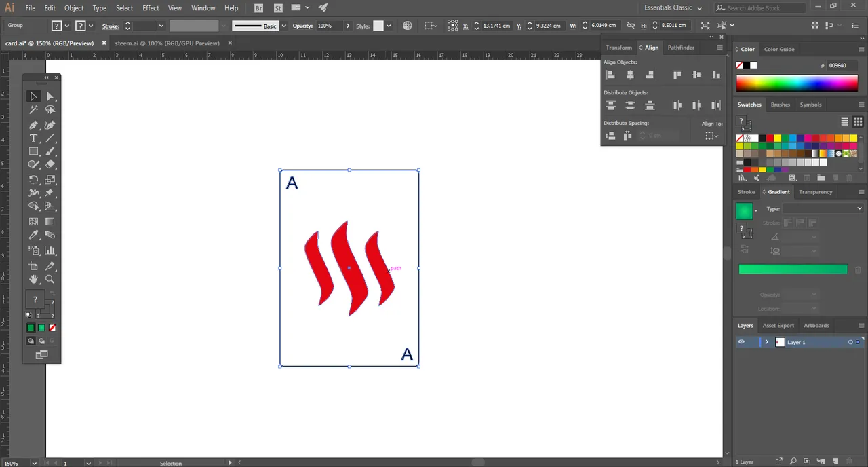Click Horizontal Align Center icon
The width and height of the screenshot is (868, 467).
click(x=630, y=75)
